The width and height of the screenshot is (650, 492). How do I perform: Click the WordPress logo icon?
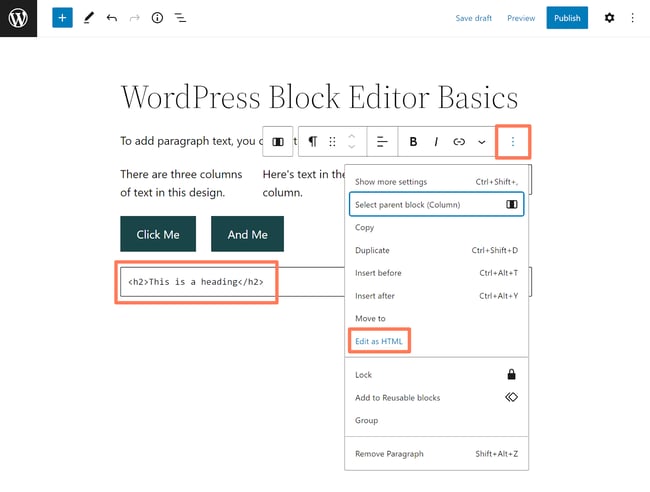[x=18, y=18]
